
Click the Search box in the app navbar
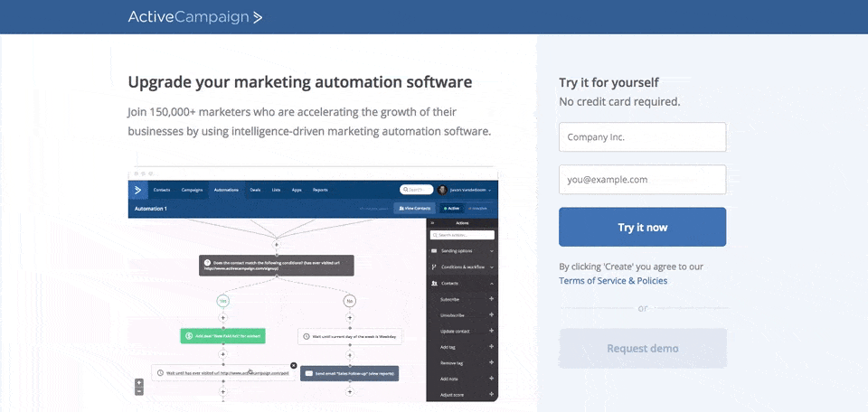pyautogui.click(x=416, y=190)
